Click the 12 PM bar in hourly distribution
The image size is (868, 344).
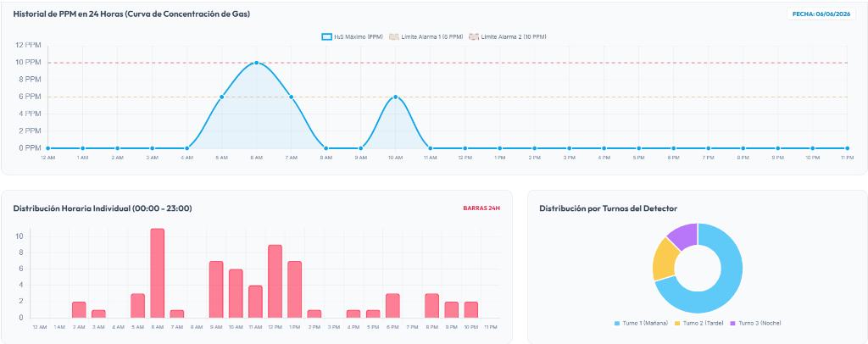[275, 281]
